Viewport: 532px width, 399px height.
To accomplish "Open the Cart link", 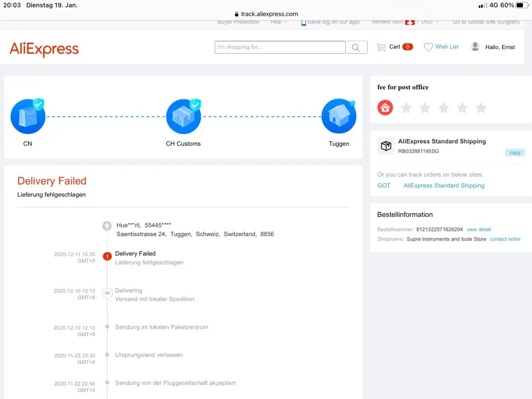I will pyautogui.click(x=395, y=47).
